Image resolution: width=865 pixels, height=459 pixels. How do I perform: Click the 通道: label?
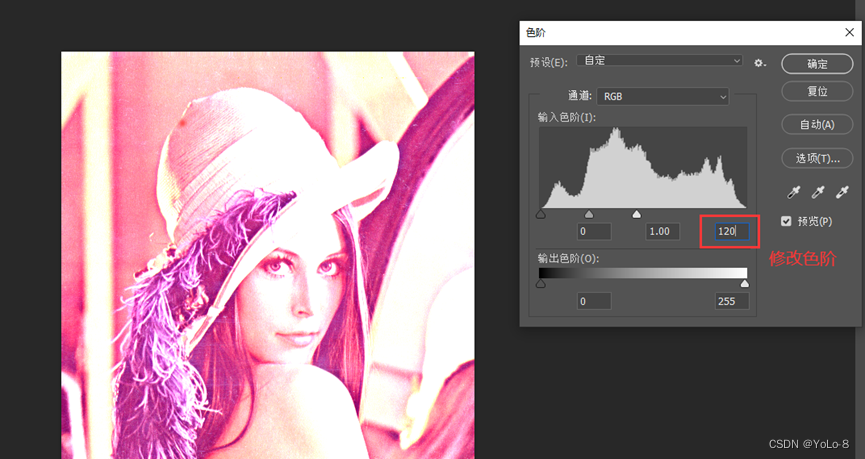(580, 96)
